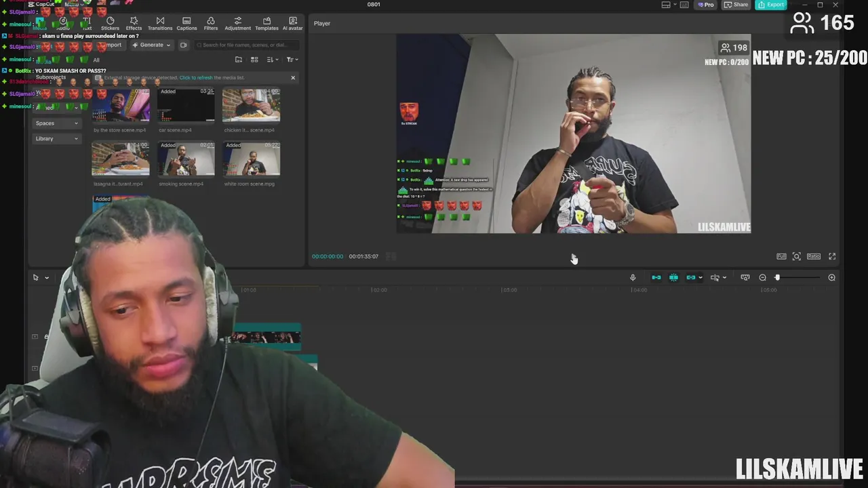Screen dimensions: 868x488
Task: Open the Stickers panel
Action: [x=110, y=24]
